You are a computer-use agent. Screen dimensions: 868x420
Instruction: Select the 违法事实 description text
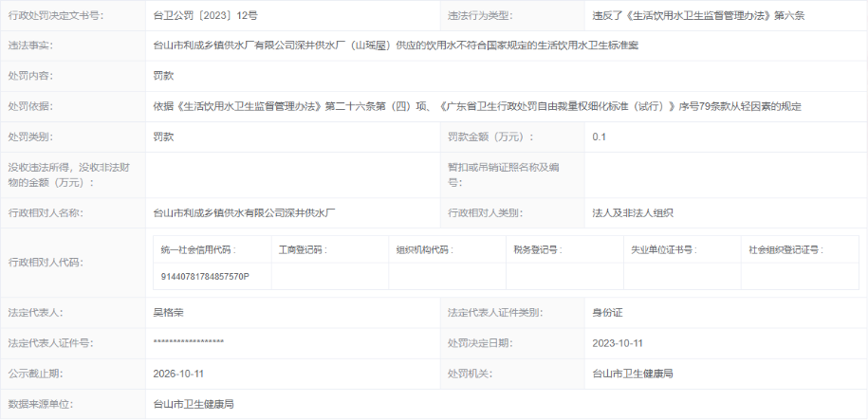coord(396,45)
